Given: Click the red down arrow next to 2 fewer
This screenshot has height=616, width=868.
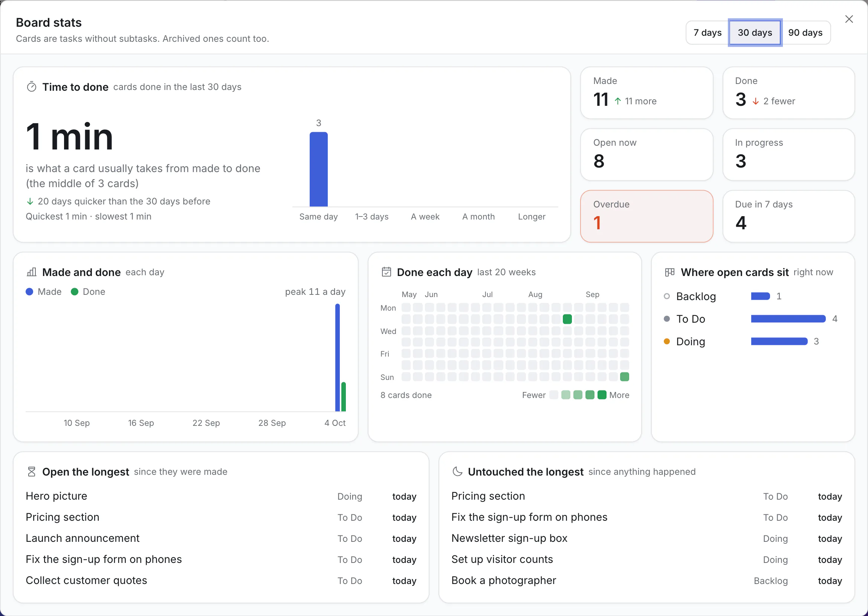Looking at the screenshot, I should pyautogui.click(x=755, y=101).
